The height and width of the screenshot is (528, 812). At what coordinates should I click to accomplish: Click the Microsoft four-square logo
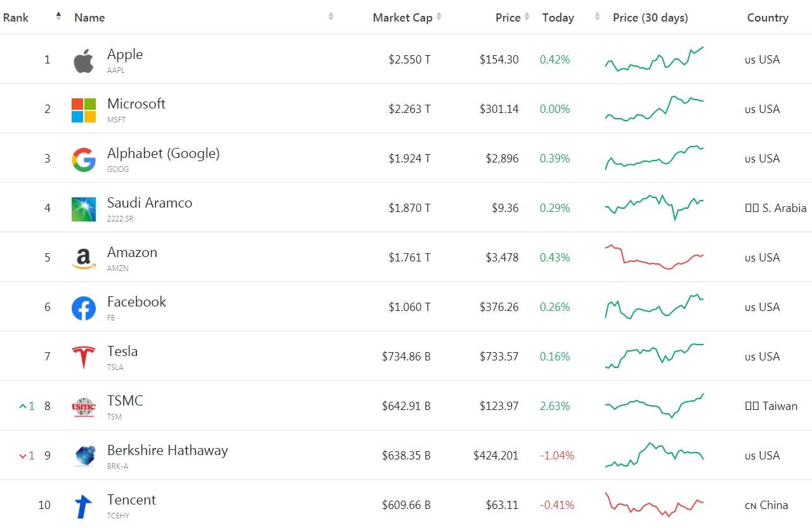tap(84, 110)
